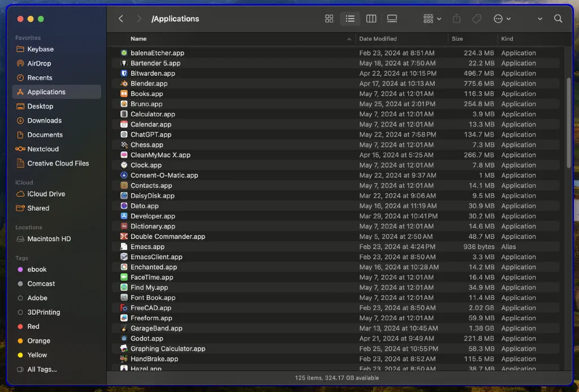The height and width of the screenshot is (392, 579).
Task: Sort by Kind column header
Action: [507, 39]
